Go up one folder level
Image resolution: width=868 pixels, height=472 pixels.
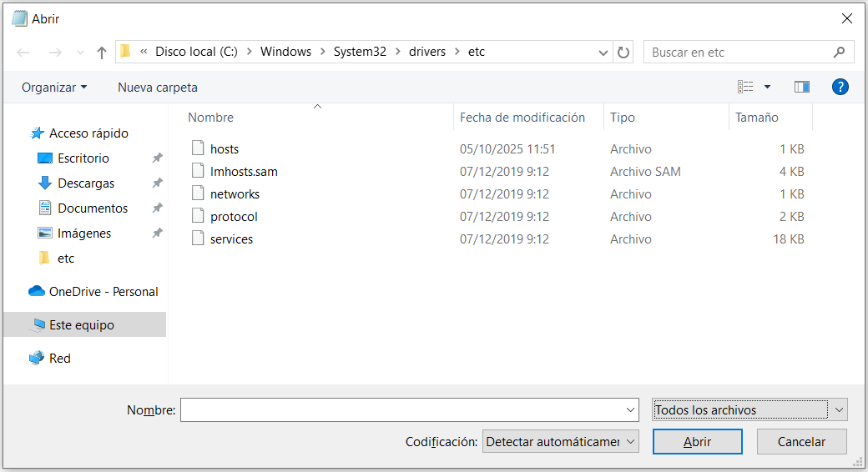tap(101, 53)
